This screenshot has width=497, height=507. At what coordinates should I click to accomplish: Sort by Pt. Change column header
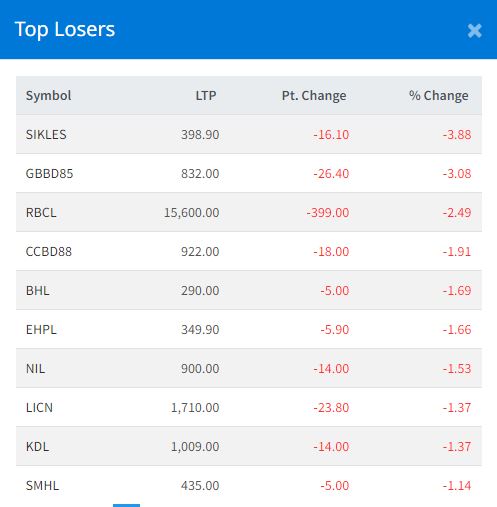tap(314, 96)
